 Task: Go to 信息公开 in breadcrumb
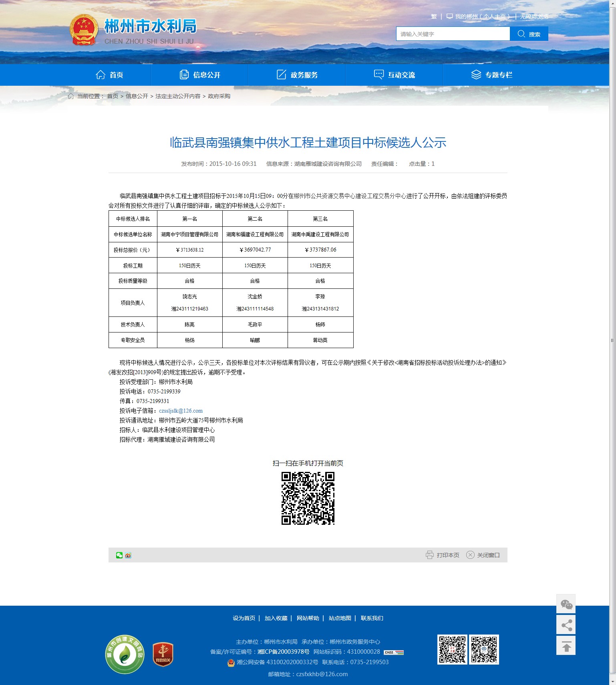pos(137,96)
